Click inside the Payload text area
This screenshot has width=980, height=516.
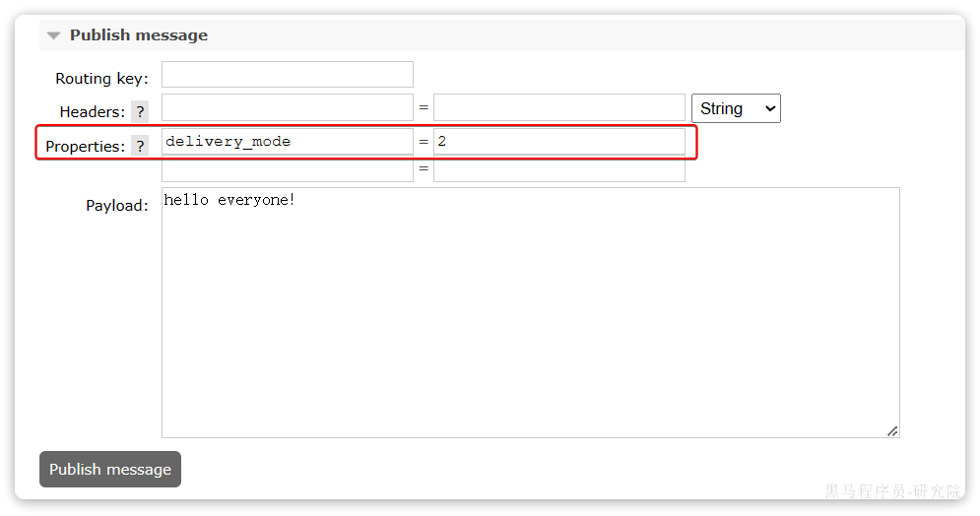531,312
